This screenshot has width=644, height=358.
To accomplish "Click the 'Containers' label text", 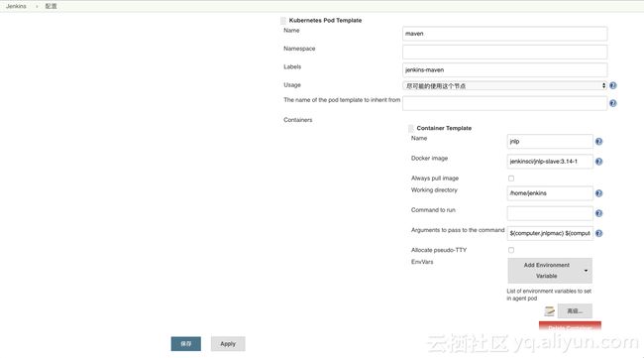I will pos(298,120).
